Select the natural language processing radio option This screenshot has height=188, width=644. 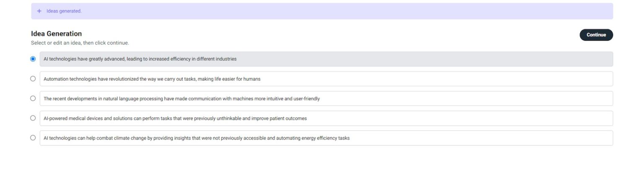[33, 98]
